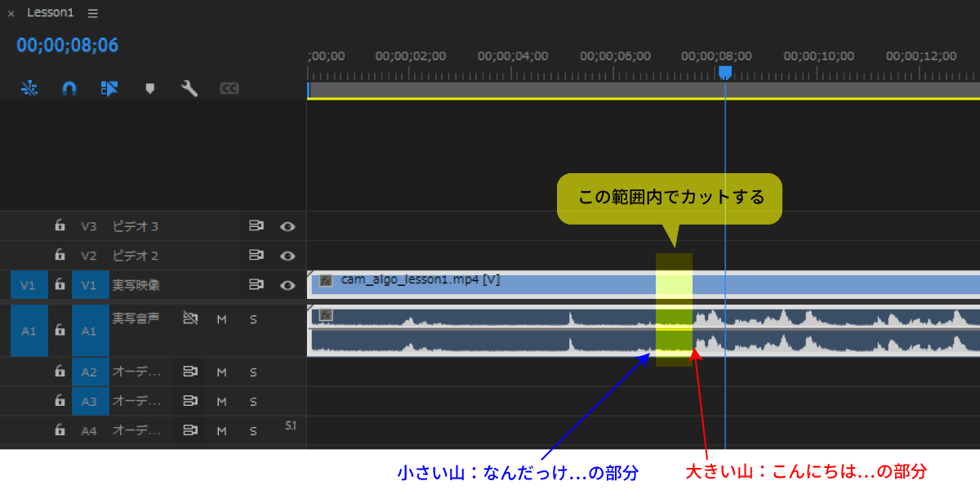This screenshot has height=490, width=980.
Task: Hide V3 track output eye
Action: (287, 226)
